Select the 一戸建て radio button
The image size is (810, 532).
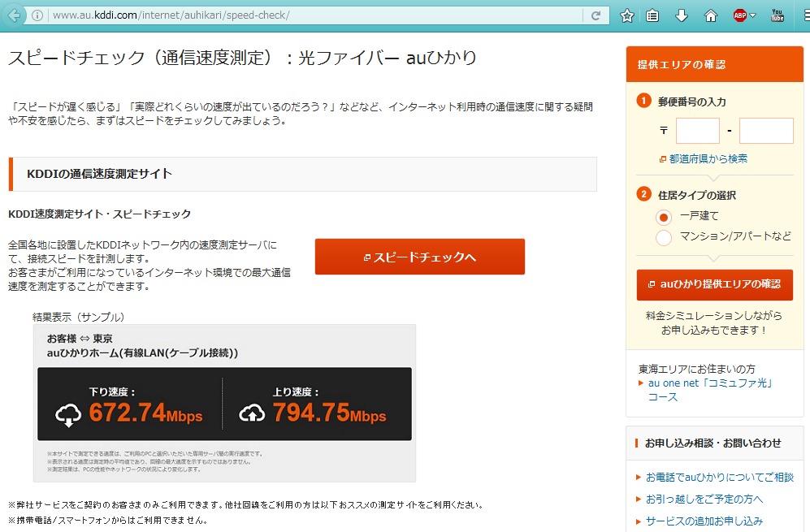point(664,217)
